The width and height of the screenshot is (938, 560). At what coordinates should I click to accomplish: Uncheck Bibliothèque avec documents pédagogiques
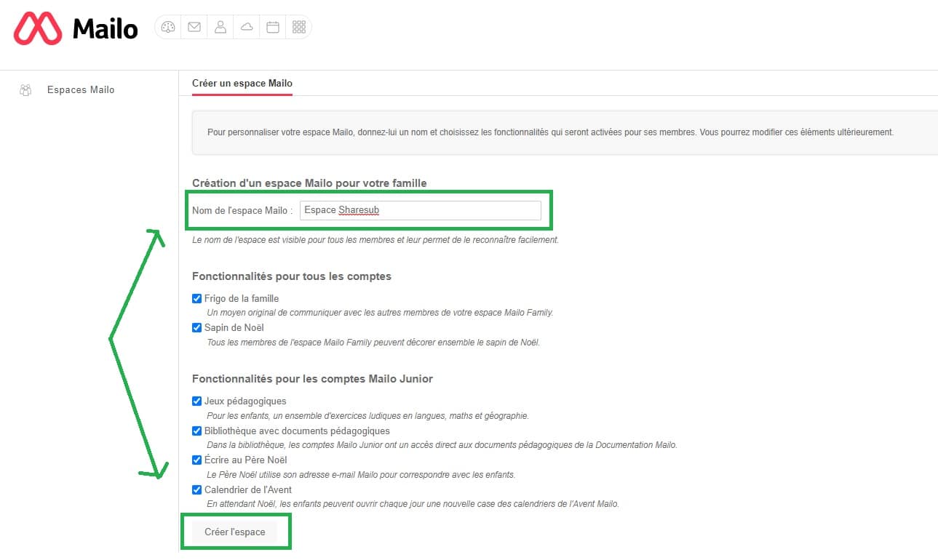click(x=196, y=431)
